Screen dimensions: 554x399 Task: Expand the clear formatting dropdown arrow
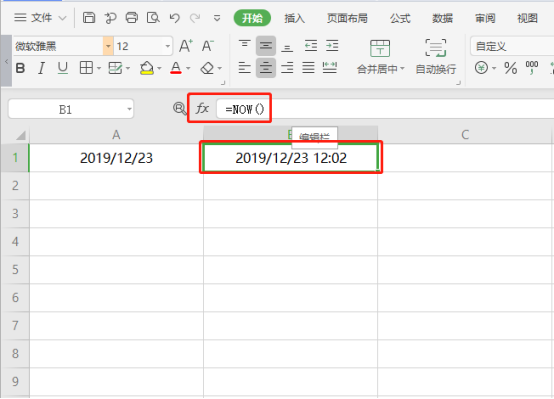click(219, 68)
